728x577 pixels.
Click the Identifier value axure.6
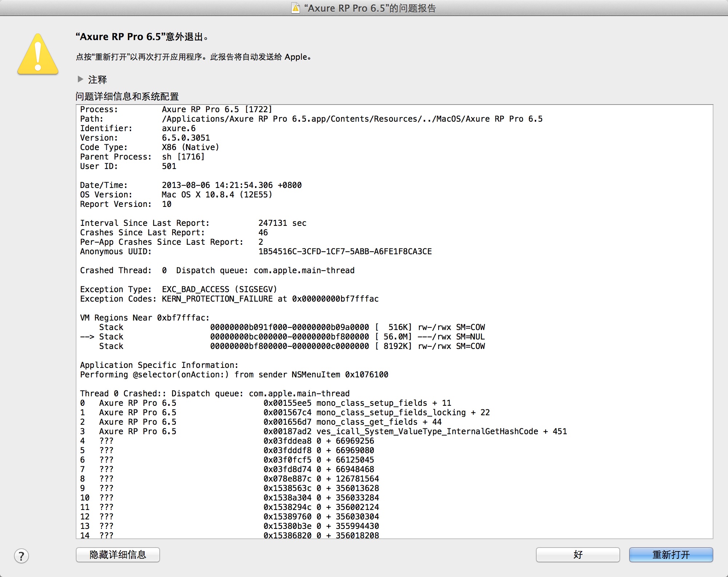(x=179, y=128)
